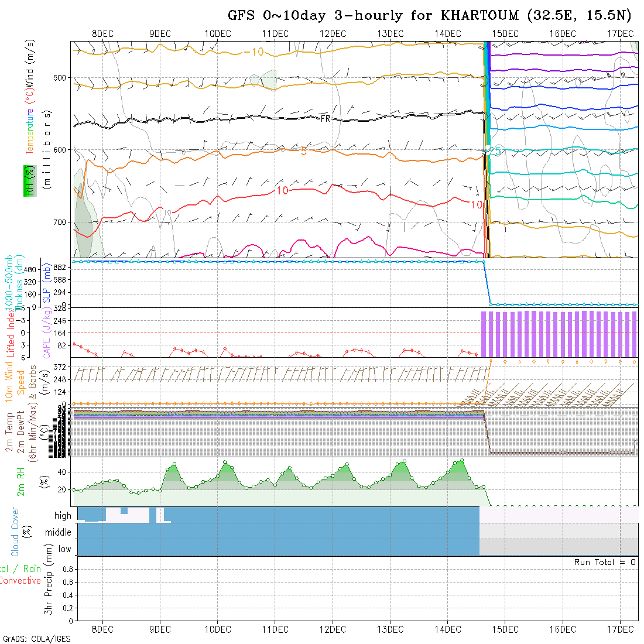
Task: Select the 8DEC date label on top axis
Action: point(103,34)
